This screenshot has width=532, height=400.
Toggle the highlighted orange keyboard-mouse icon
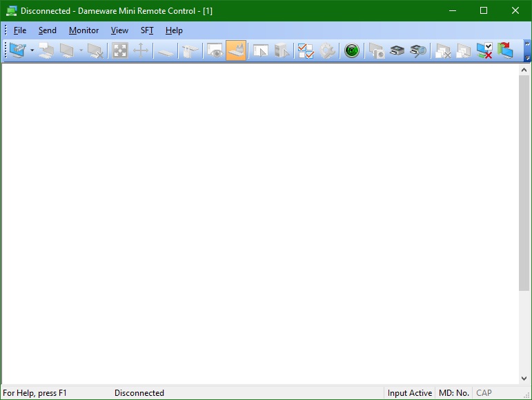pos(236,50)
